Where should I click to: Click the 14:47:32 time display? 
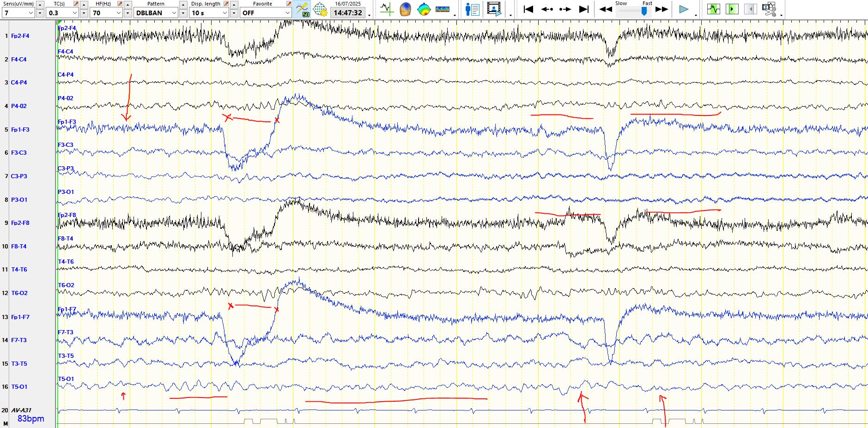point(348,13)
